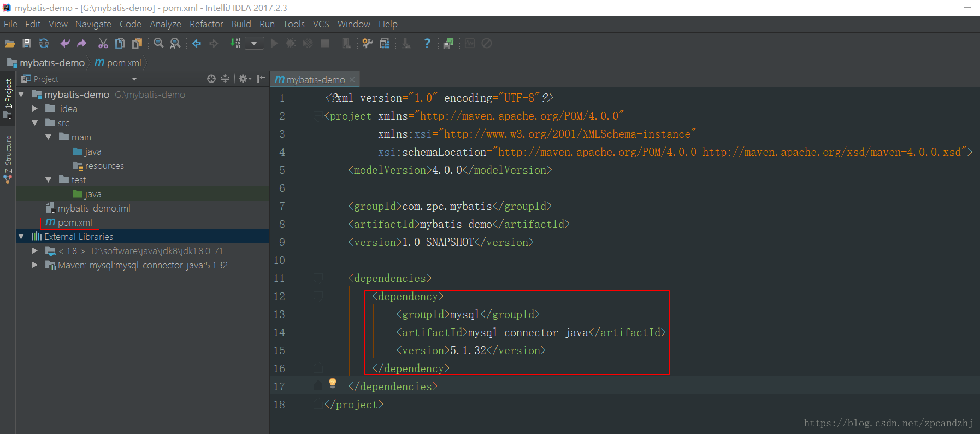
Task: Collapse the External Libraries node
Action: pyautogui.click(x=21, y=237)
